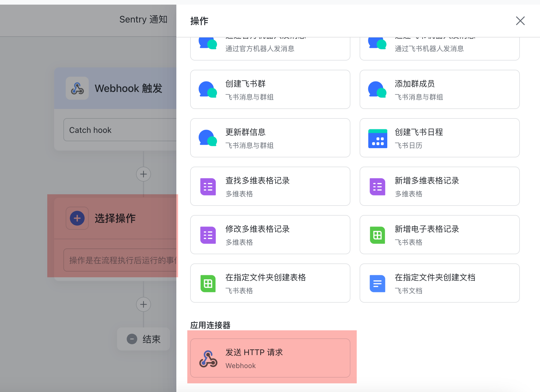This screenshot has height=392, width=540.
Task: Choose the 创建飞书群 action
Action: (x=270, y=89)
